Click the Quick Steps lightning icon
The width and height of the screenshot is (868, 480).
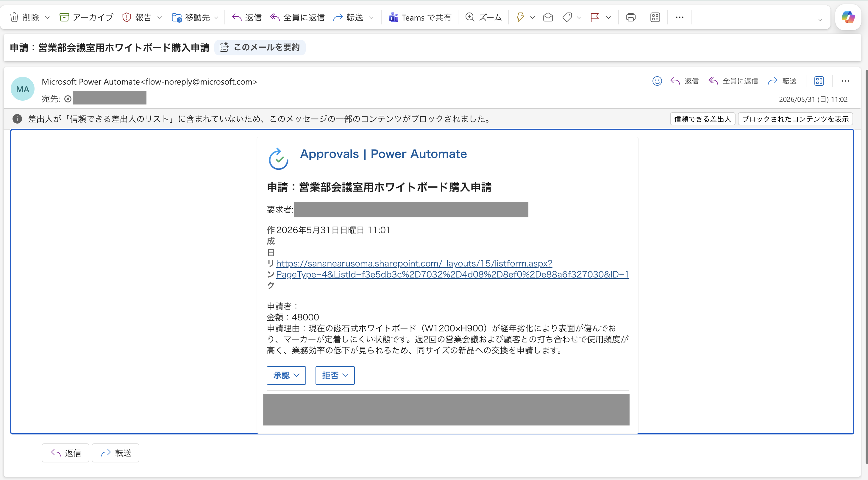[x=520, y=17]
